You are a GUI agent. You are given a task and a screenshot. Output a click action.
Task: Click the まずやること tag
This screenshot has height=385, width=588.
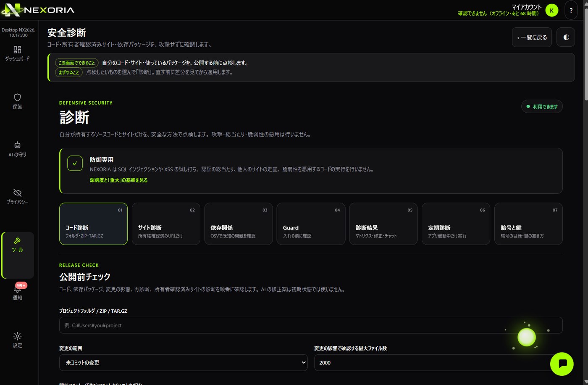[68, 72]
